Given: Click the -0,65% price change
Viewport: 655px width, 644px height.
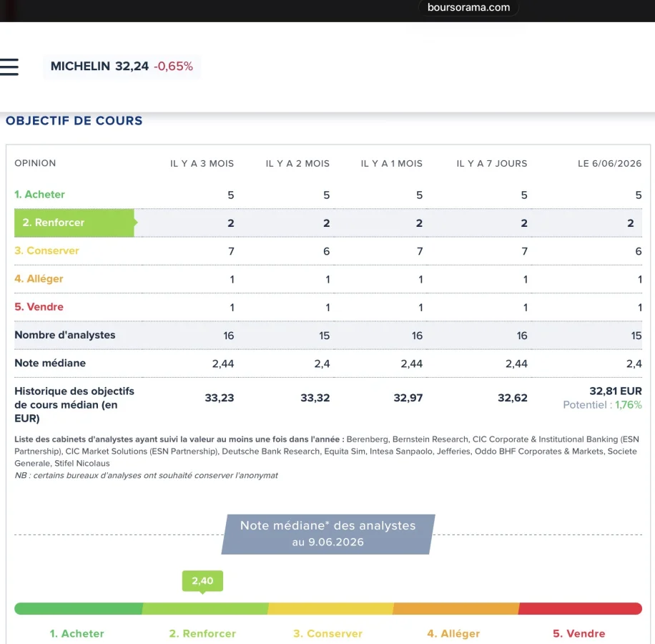Looking at the screenshot, I should [173, 67].
